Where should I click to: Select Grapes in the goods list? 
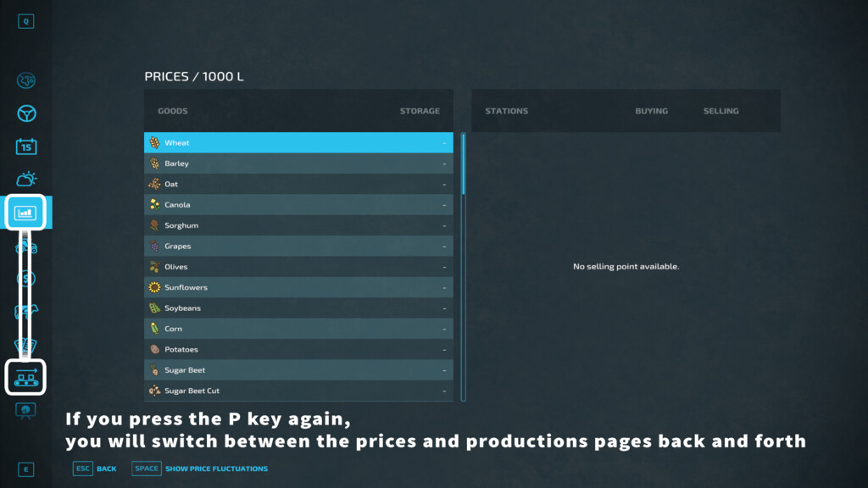click(x=298, y=247)
